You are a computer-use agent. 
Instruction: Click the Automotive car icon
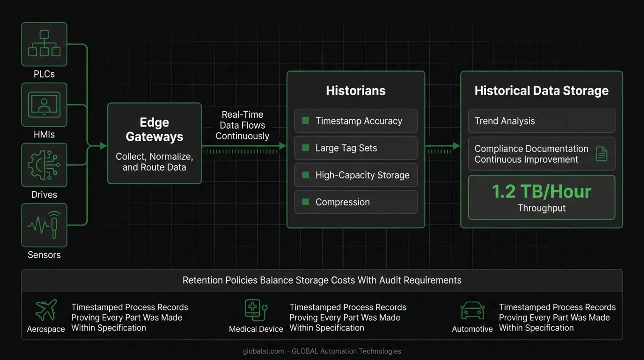473,311
